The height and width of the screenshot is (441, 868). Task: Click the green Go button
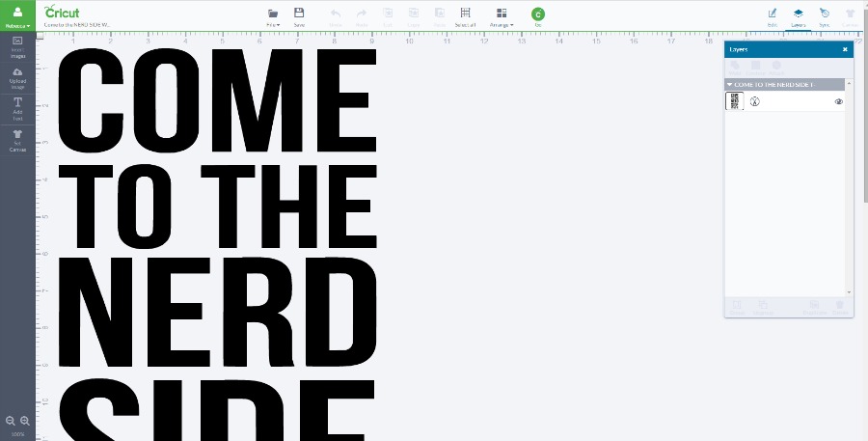(537, 14)
